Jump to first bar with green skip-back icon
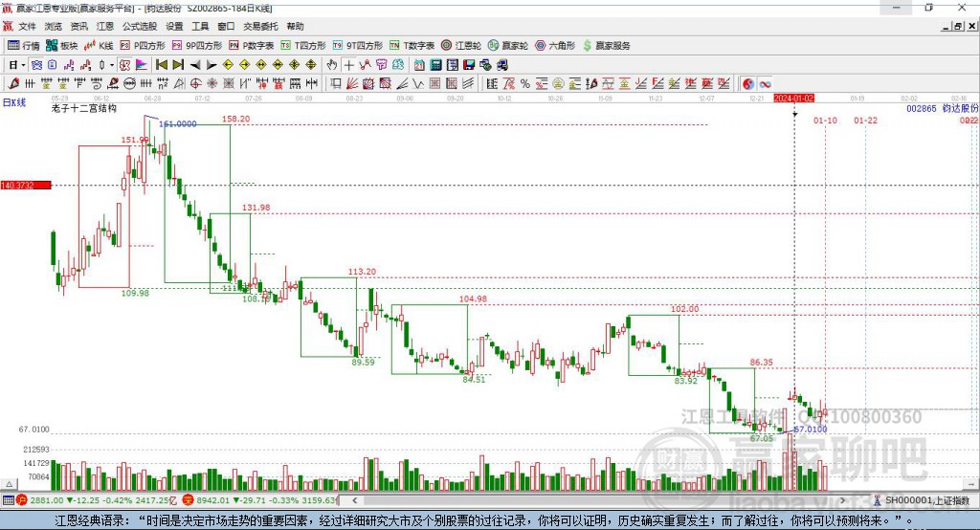Image resolution: width=980 pixels, height=530 pixels. click(161, 65)
